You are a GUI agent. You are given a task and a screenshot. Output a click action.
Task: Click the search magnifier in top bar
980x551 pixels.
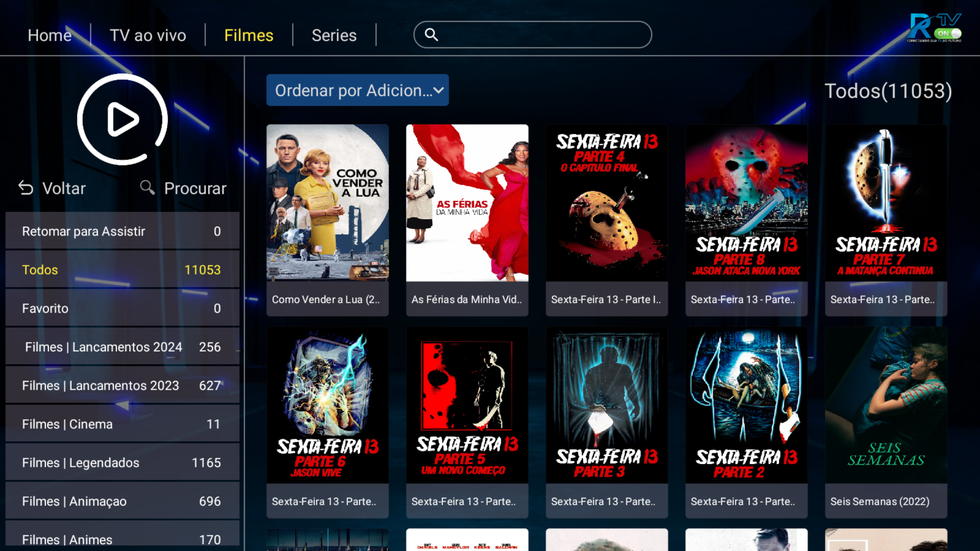[431, 35]
